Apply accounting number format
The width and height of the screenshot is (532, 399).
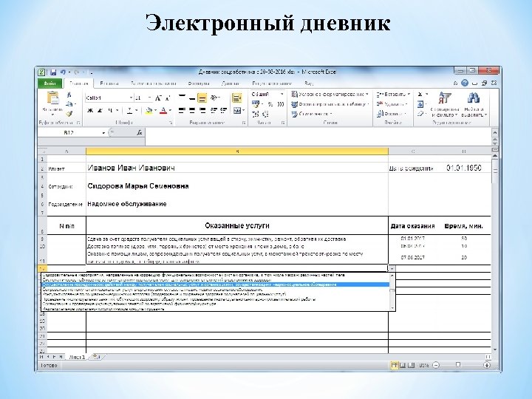(x=256, y=104)
